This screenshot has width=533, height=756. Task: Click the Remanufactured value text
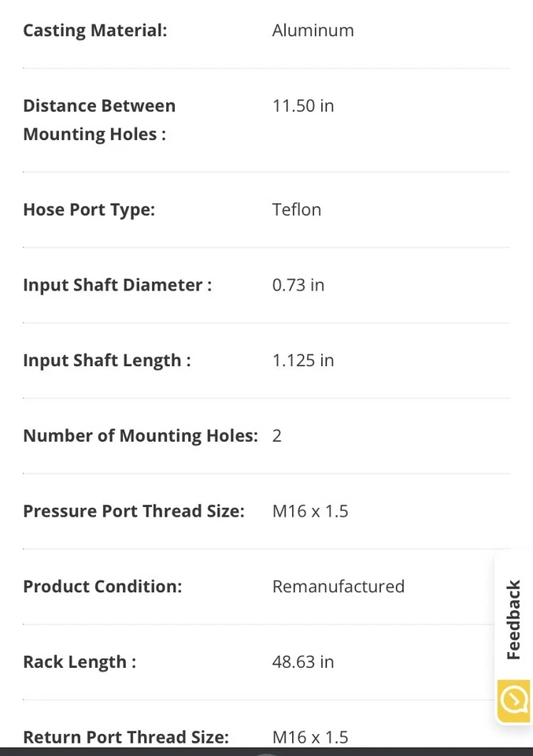click(x=339, y=586)
